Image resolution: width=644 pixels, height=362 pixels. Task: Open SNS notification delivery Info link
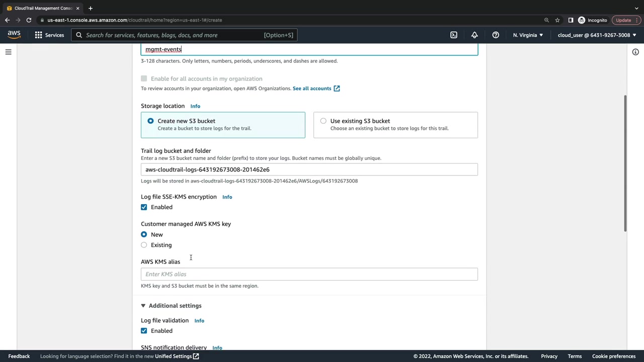[x=217, y=347]
